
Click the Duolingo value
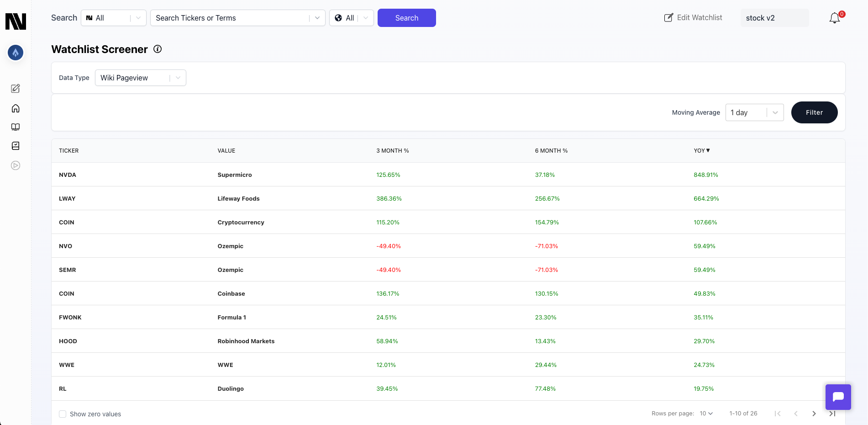coord(231,389)
